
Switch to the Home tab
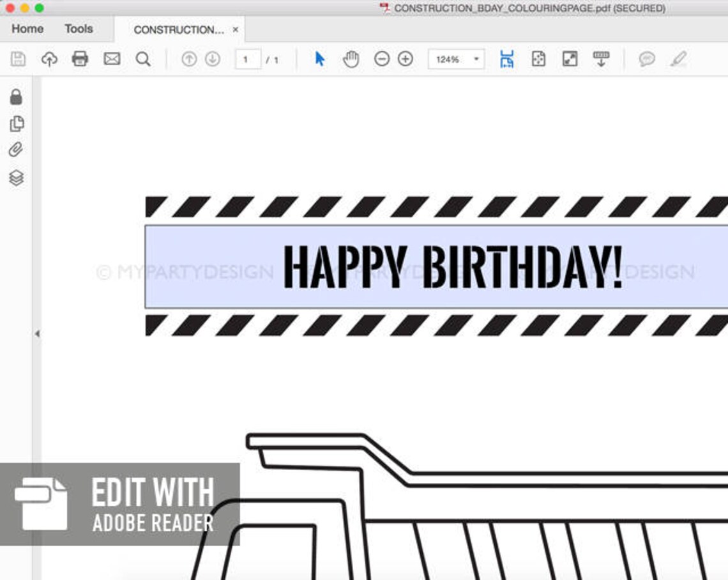[x=27, y=29]
